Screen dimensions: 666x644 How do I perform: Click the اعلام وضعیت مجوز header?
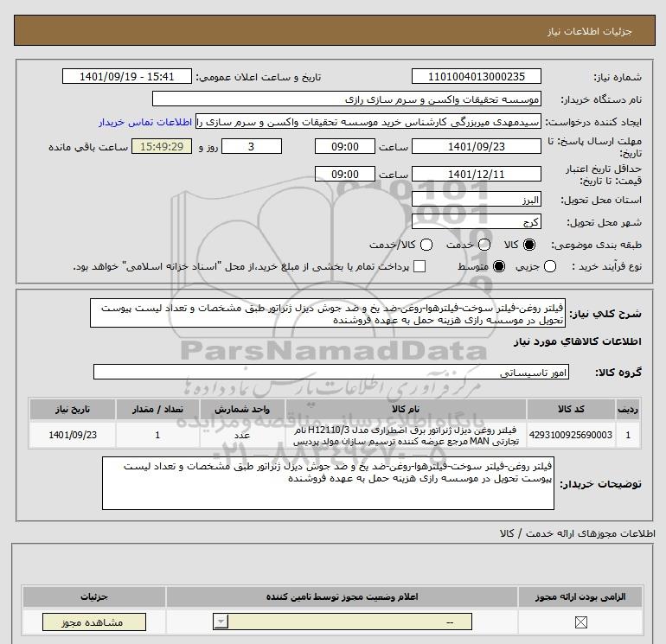(x=342, y=596)
